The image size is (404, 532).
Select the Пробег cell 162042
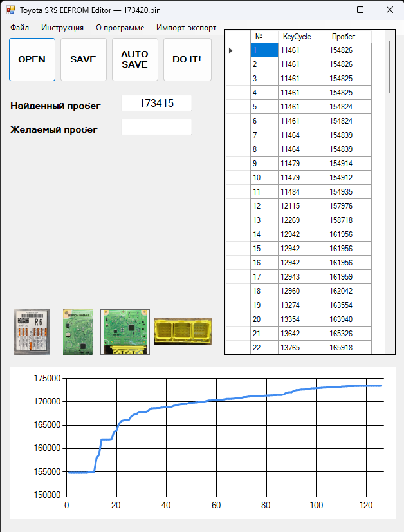pos(349,291)
